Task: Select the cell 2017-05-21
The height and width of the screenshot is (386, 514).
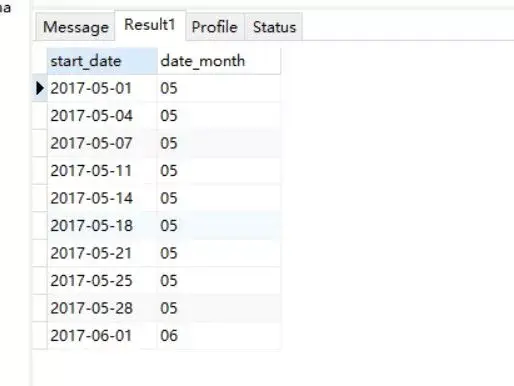Action: coord(102,253)
